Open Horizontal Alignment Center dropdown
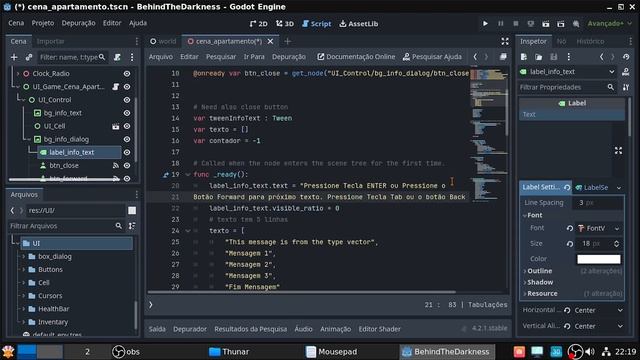The width and height of the screenshot is (640, 360). pos(598,310)
